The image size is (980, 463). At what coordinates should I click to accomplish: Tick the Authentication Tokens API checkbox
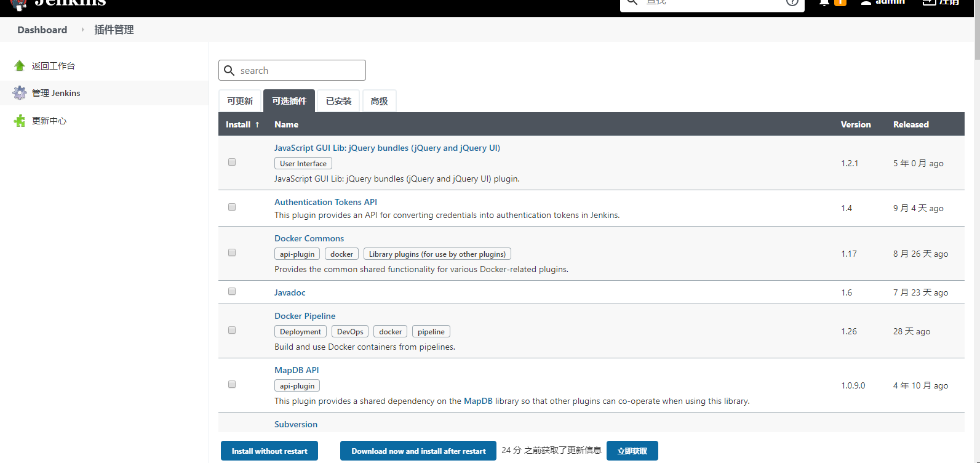point(232,207)
